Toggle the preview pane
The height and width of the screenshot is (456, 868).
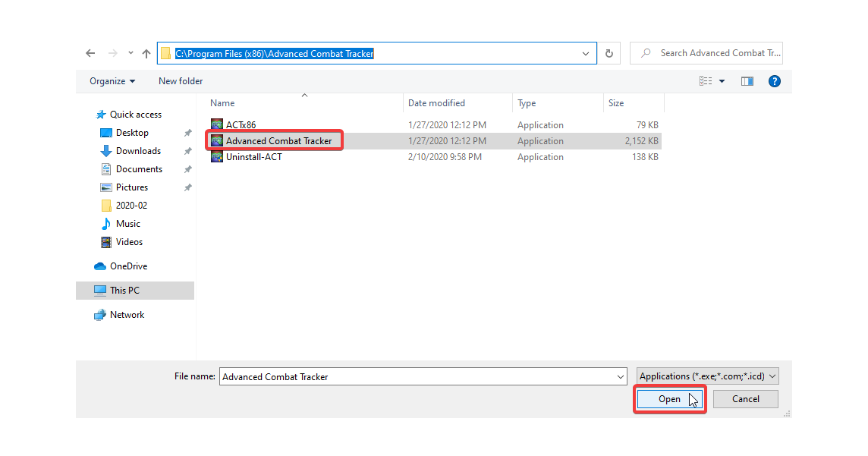pyautogui.click(x=747, y=81)
